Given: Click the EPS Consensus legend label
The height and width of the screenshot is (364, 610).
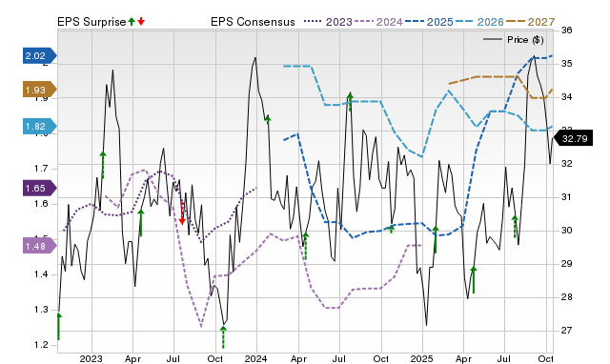Looking at the screenshot, I should click(253, 22).
